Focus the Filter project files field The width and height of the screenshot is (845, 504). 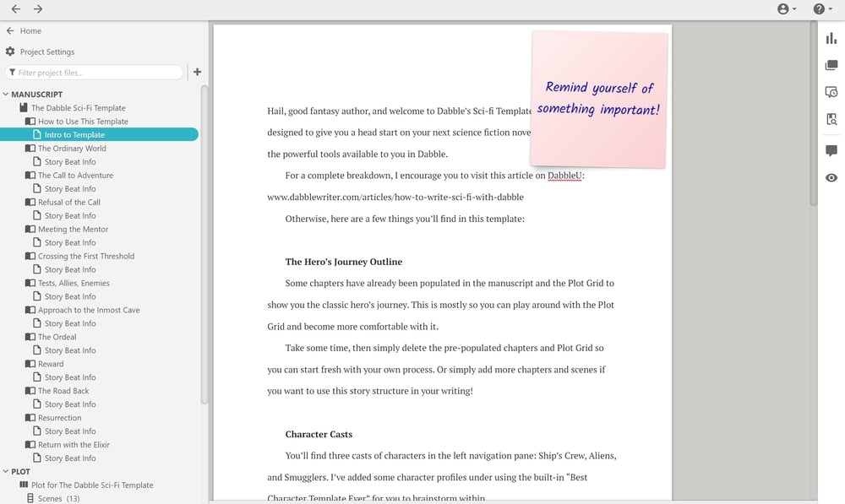coord(94,72)
